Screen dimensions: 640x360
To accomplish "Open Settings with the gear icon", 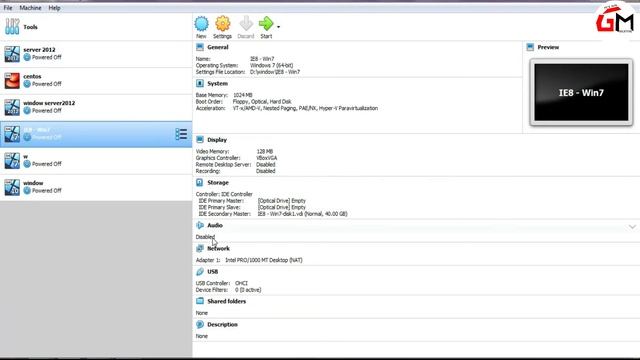I will click(222, 24).
